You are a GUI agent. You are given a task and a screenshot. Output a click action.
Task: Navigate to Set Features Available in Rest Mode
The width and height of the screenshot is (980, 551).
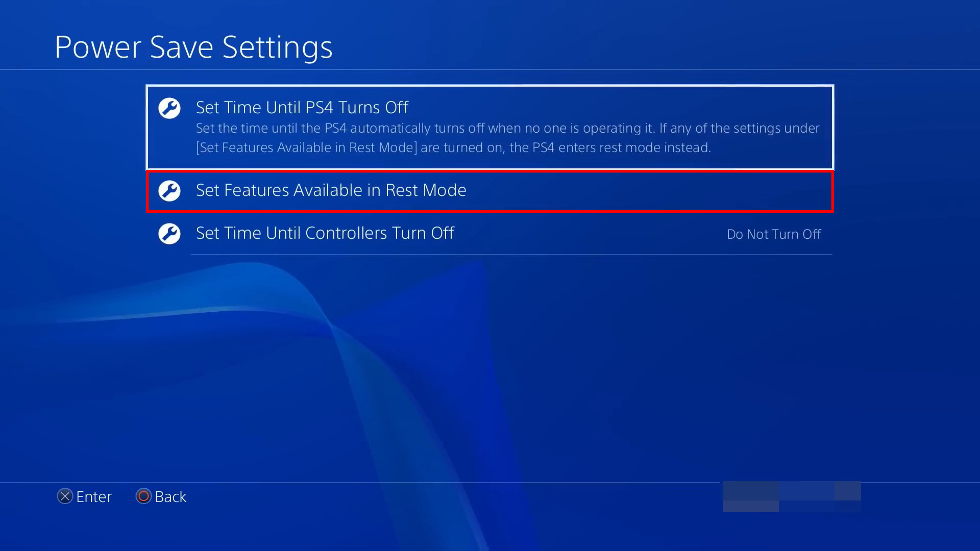point(490,190)
